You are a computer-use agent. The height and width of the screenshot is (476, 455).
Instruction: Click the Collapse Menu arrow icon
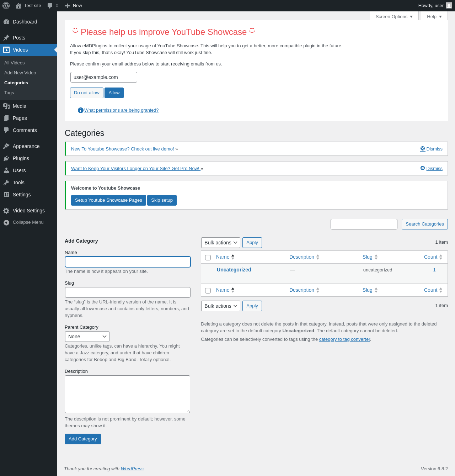(x=6, y=222)
